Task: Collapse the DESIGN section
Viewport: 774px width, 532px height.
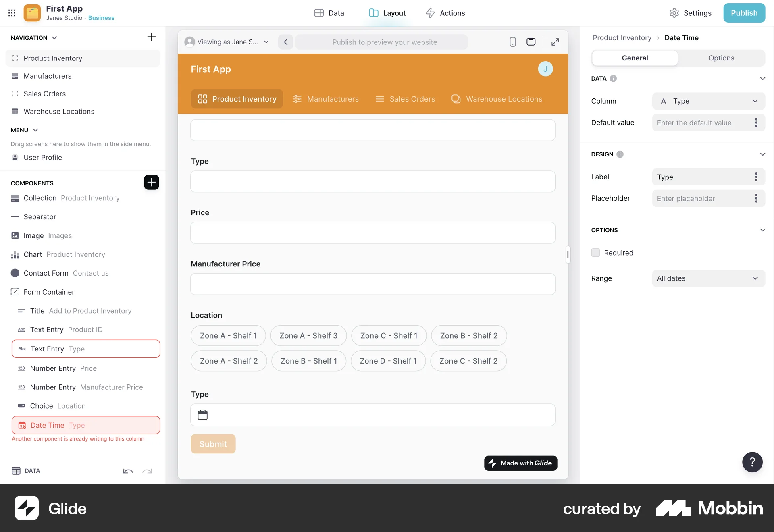Action: [x=762, y=154]
